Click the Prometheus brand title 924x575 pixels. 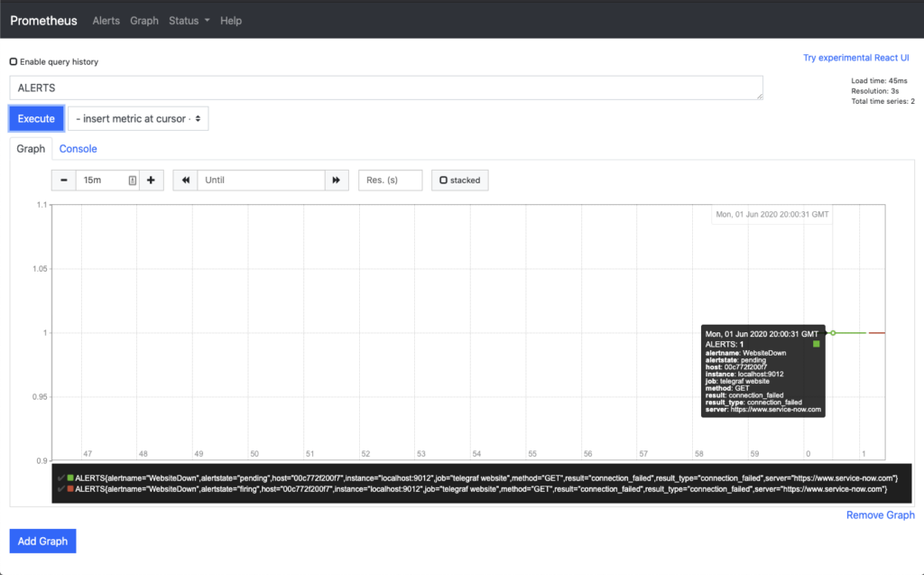43,21
